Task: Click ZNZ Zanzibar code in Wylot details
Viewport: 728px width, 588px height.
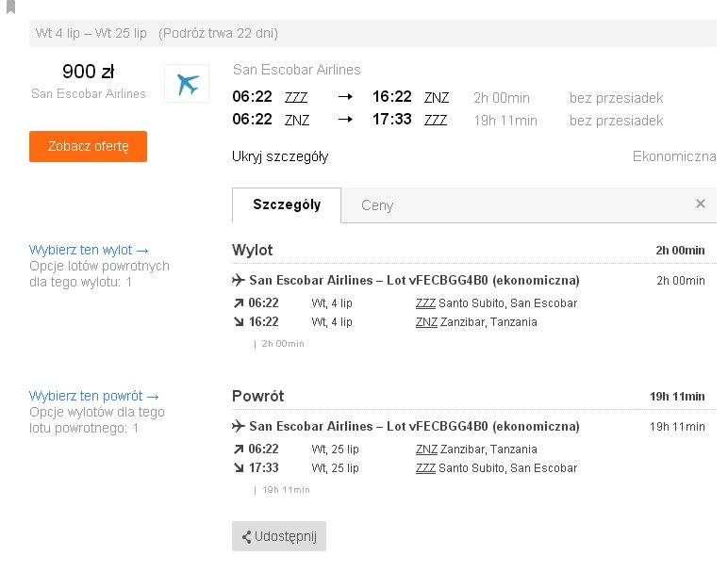Action: click(x=426, y=322)
